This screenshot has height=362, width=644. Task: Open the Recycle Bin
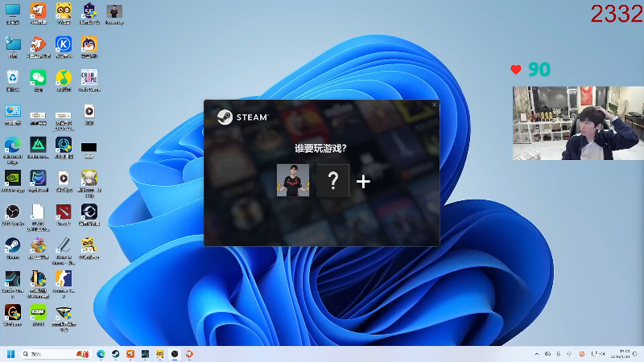coord(13,80)
